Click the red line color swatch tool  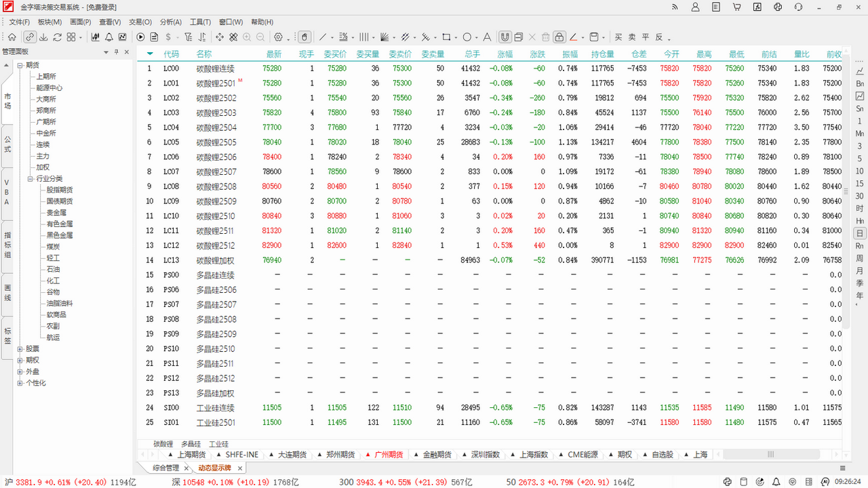pos(574,37)
